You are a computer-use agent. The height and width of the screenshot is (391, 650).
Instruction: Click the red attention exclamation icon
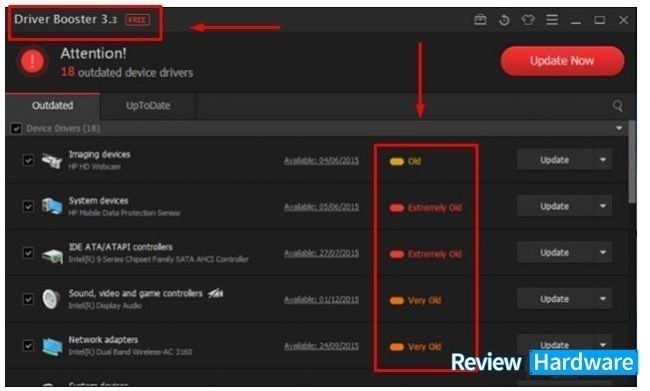(32, 61)
